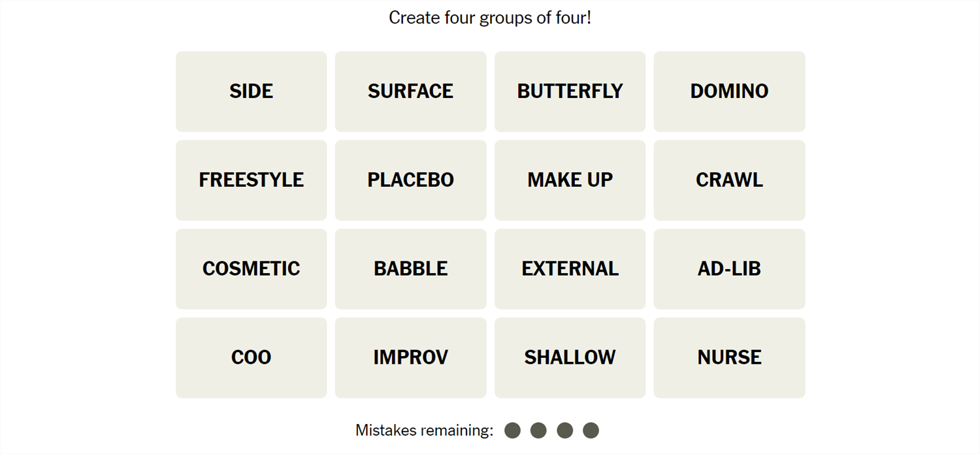Image resolution: width=980 pixels, height=454 pixels.
Task: Click the PLACEBO word card
Action: 410,180
